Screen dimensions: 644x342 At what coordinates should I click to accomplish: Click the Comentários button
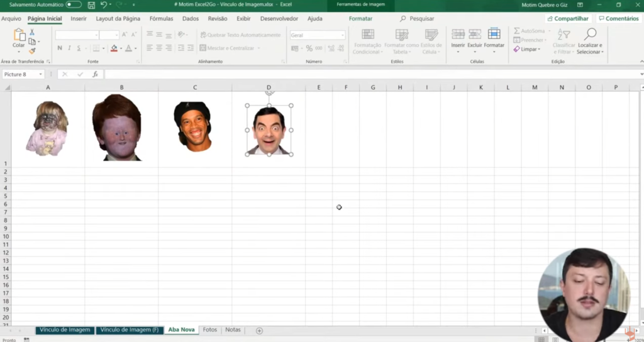[x=619, y=18]
